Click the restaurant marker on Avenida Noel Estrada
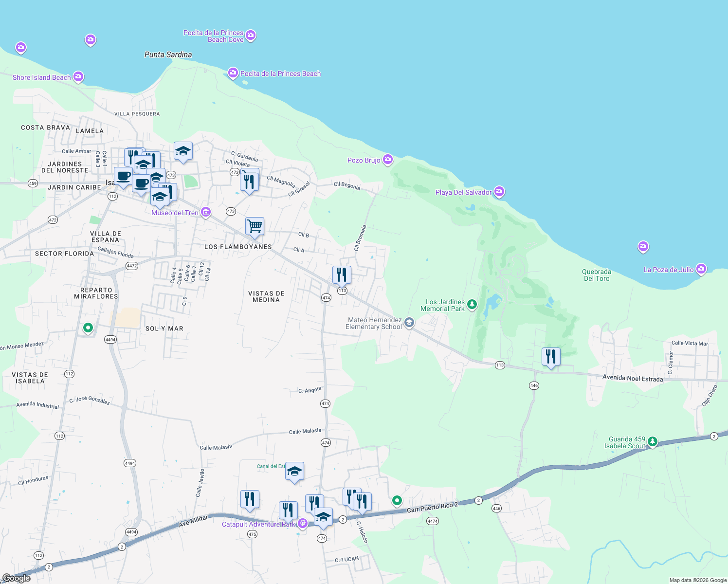The height and width of the screenshot is (584, 728). coord(551,356)
